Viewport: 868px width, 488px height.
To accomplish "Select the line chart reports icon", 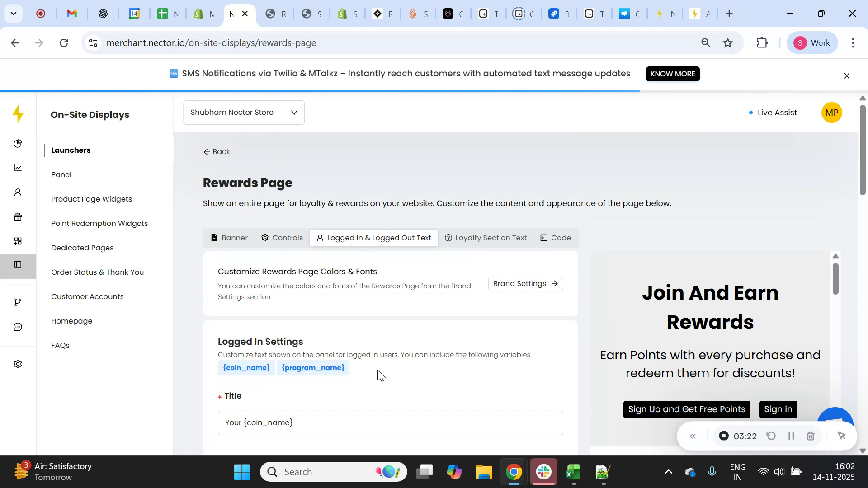I will tap(18, 168).
